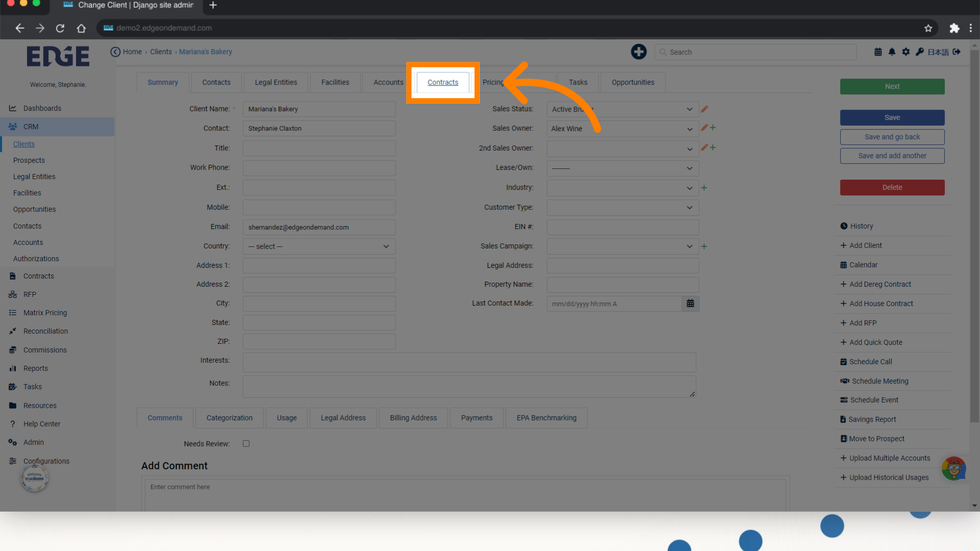Open the Customer Type dropdown
Viewport: 980px width, 551px height.
pyautogui.click(x=623, y=207)
